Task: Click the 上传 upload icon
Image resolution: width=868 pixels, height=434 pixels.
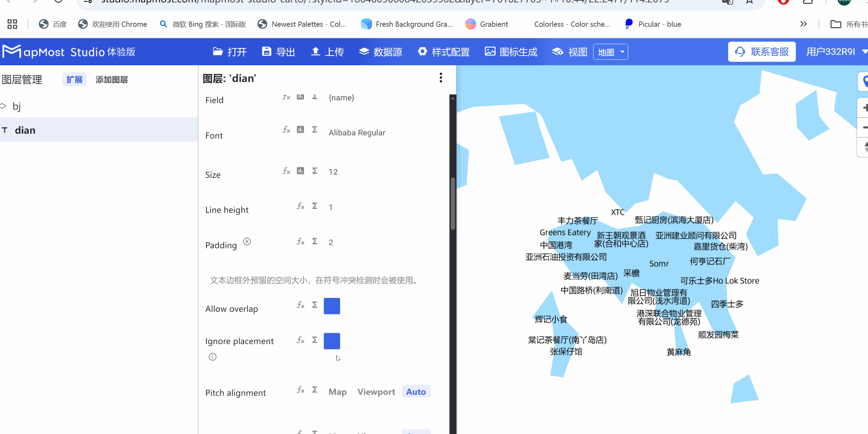Action: (x=315, y=51)
